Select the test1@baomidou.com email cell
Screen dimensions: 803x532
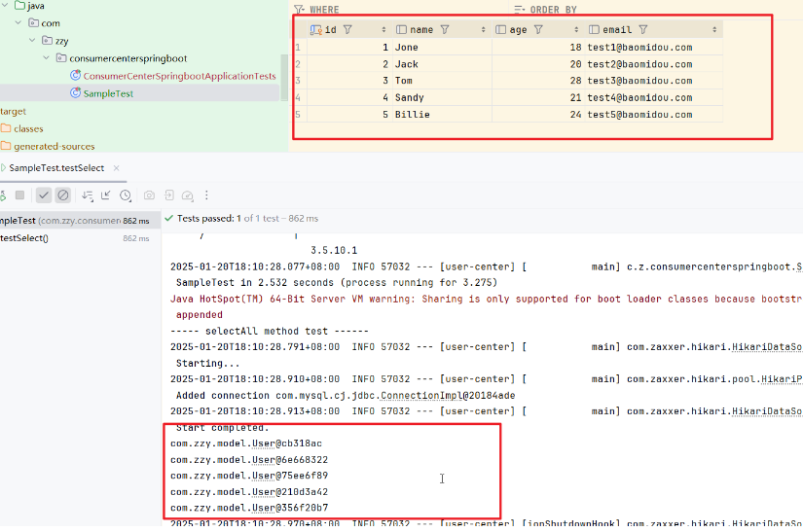[654, 47]
